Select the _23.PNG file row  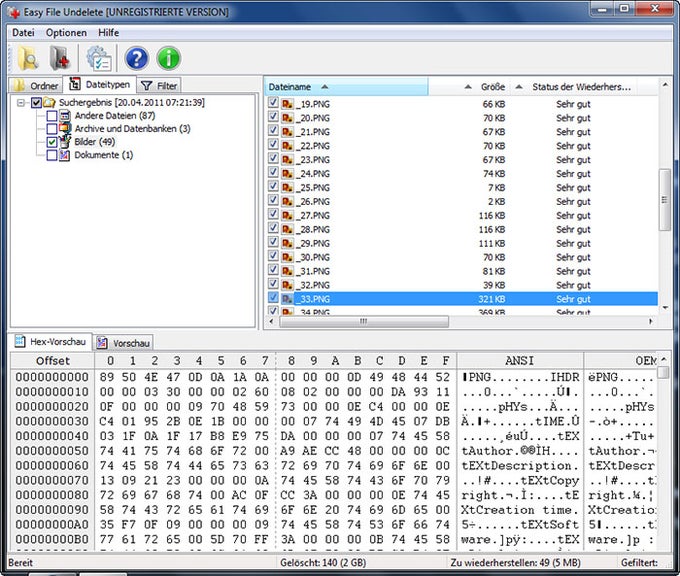pos(461,160)
